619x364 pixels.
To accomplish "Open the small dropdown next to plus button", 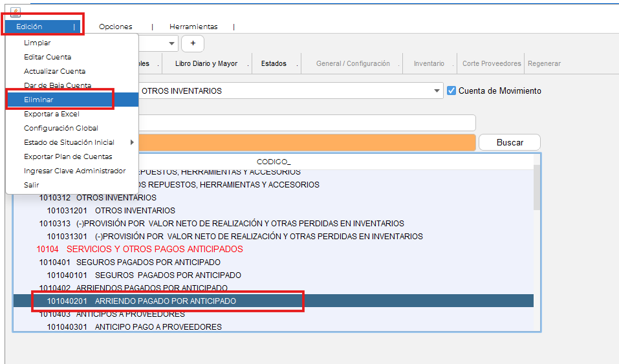I will 171,43.
